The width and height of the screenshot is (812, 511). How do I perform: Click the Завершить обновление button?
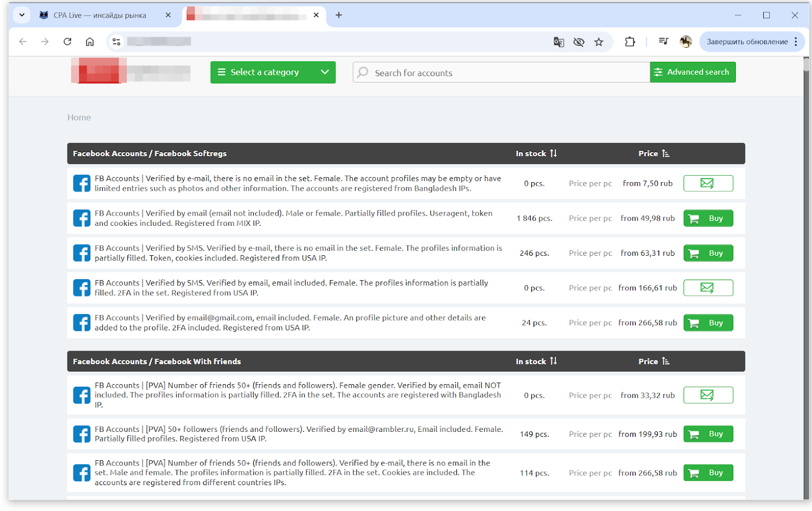click(747, 42)
